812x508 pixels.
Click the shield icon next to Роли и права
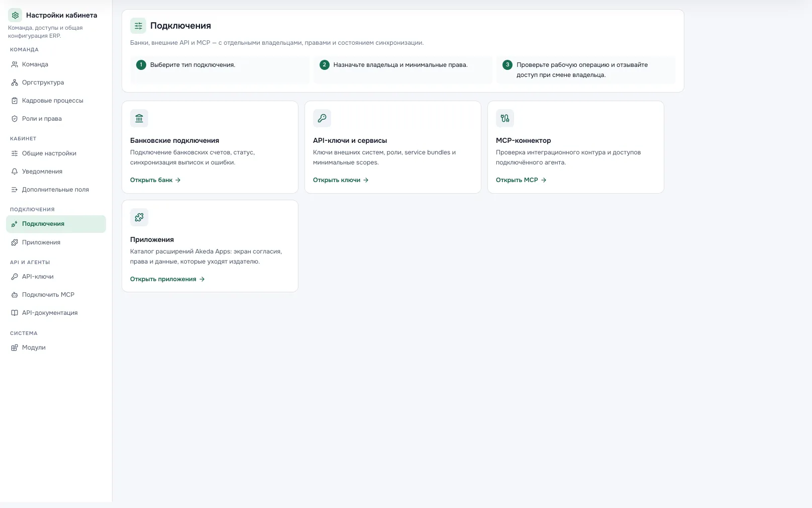15,119
